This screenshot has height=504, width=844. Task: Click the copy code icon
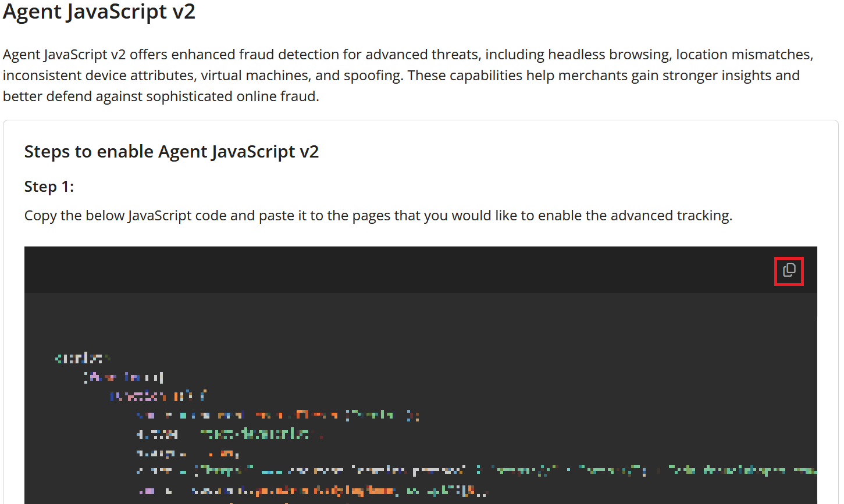789,271
